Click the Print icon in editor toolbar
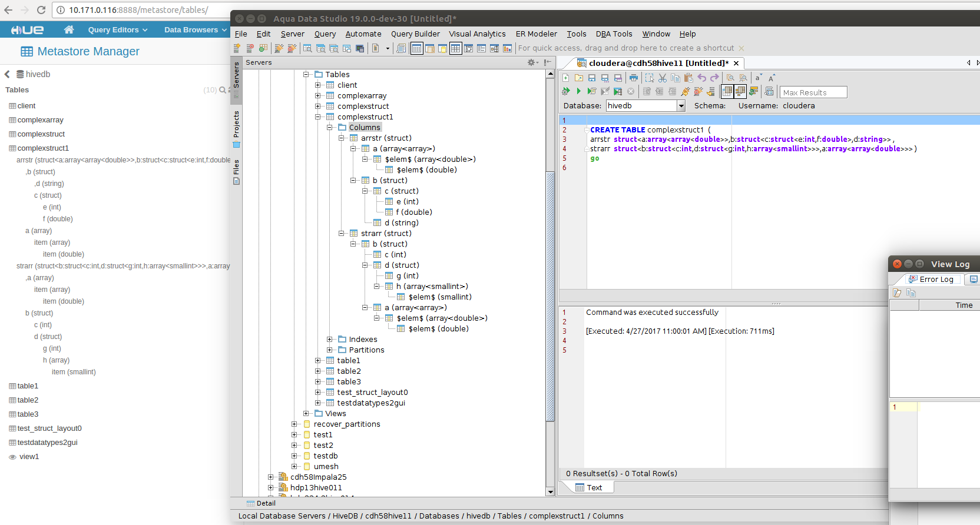This screenshot has width=980, height=525. pyautogui.click(x=633, y=78)
